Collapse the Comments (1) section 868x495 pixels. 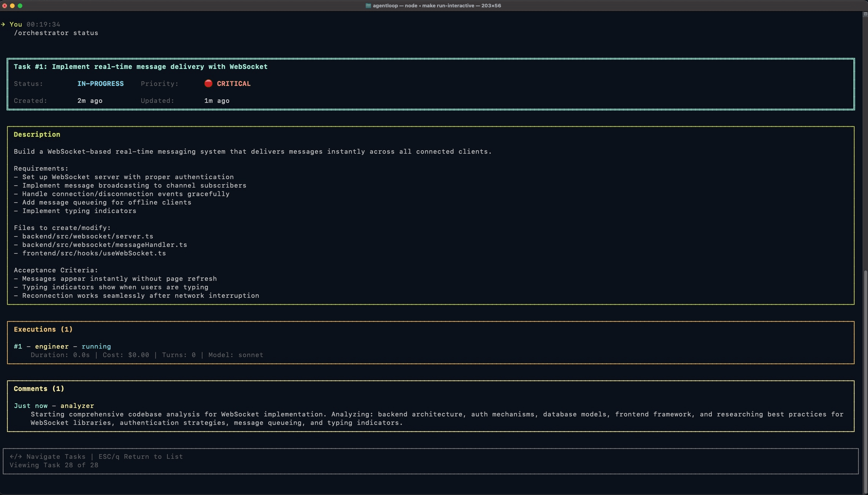[39, 388]
